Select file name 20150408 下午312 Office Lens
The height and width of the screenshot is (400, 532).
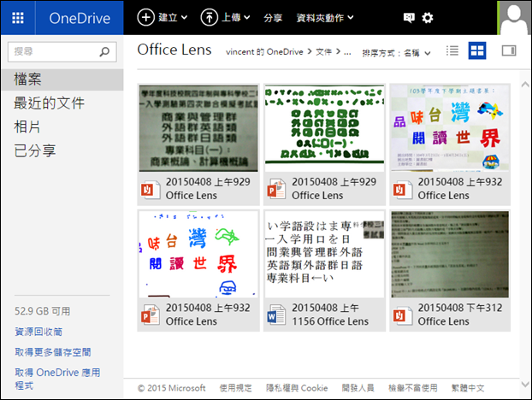pyautogui.click(x=460, y=315)
